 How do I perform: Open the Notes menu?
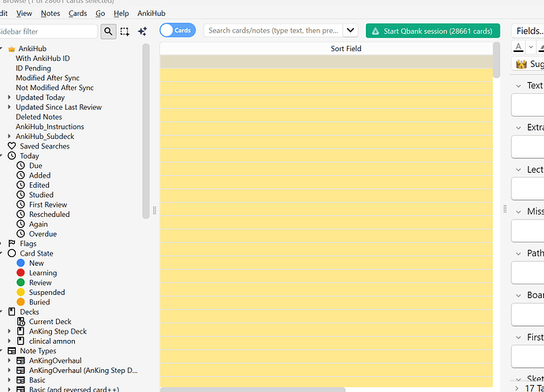(x=50, y=13)
